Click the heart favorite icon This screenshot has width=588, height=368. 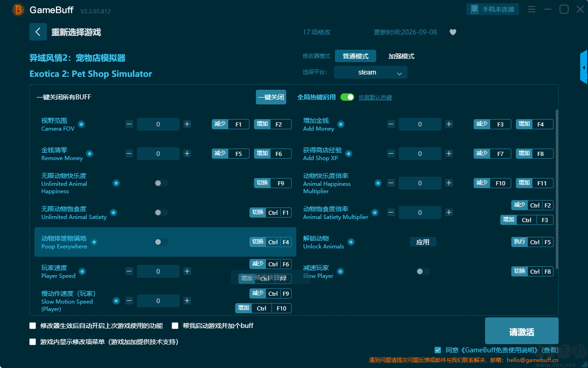[453, 32]
